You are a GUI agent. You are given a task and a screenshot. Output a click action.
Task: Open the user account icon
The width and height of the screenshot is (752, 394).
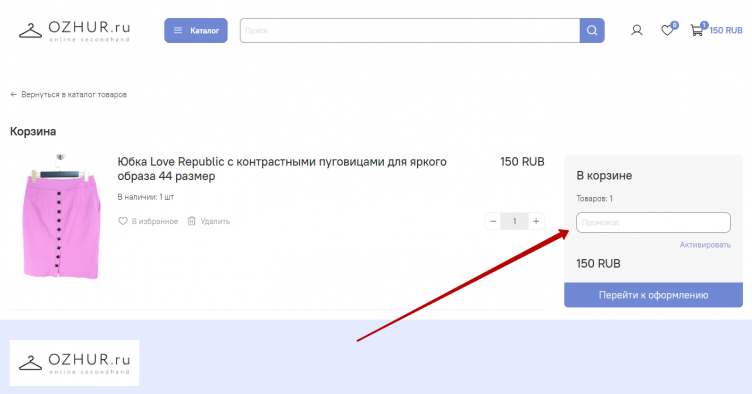click(636, 31)
